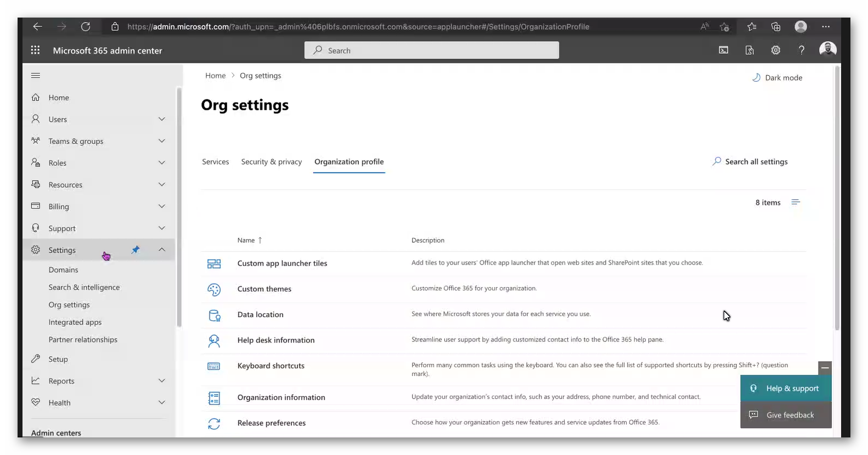This screenshot has width=868, height=455.
Task: Click the browser address bar URL
Action: click(358, 26)
